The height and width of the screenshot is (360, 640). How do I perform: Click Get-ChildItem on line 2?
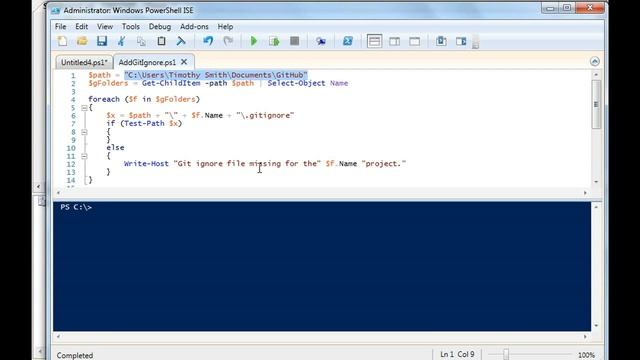(171, 83)
